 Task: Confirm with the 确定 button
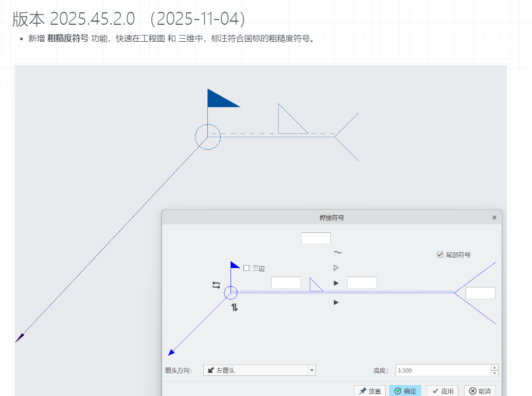click(405, 391)
